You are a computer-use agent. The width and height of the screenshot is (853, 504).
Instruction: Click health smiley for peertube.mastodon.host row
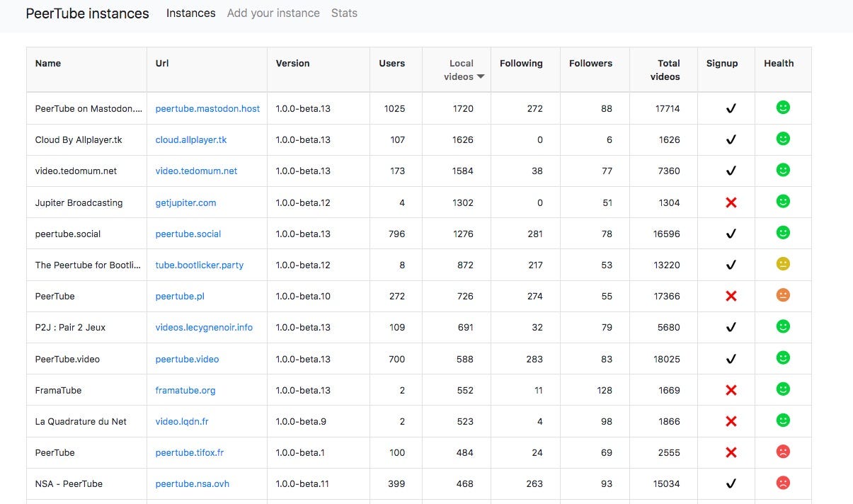point(782,108)
